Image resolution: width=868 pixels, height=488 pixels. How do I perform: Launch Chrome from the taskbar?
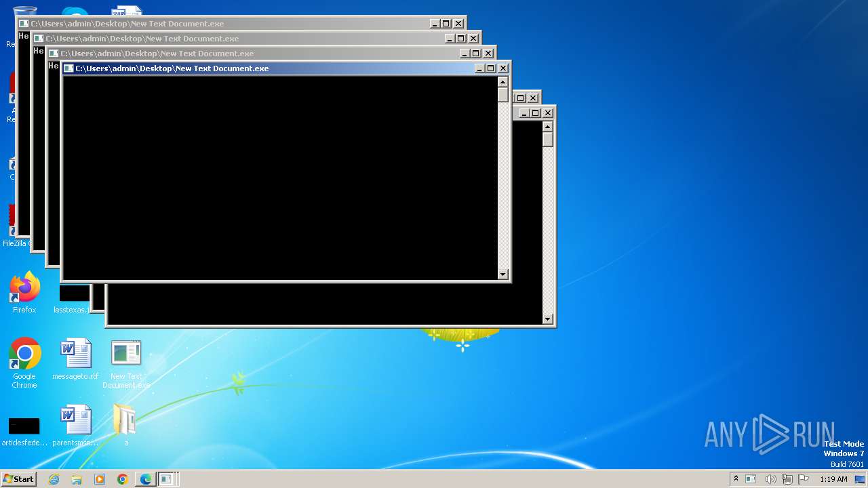(123, 479)
